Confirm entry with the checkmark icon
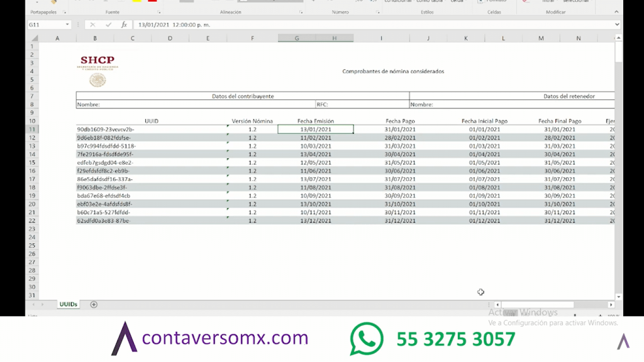 [x=108, y=25]
